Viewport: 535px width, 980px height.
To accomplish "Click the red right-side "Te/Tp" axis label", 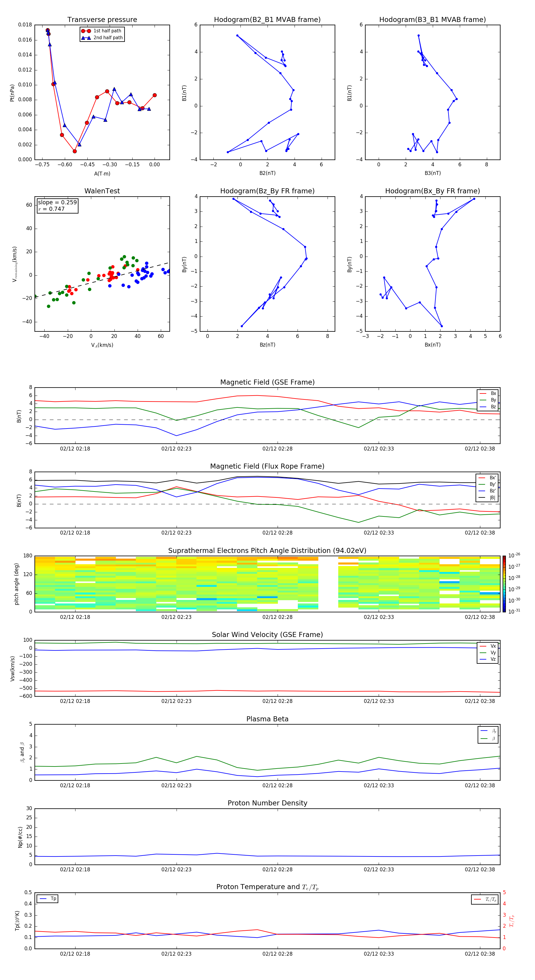I will [512, 921].
